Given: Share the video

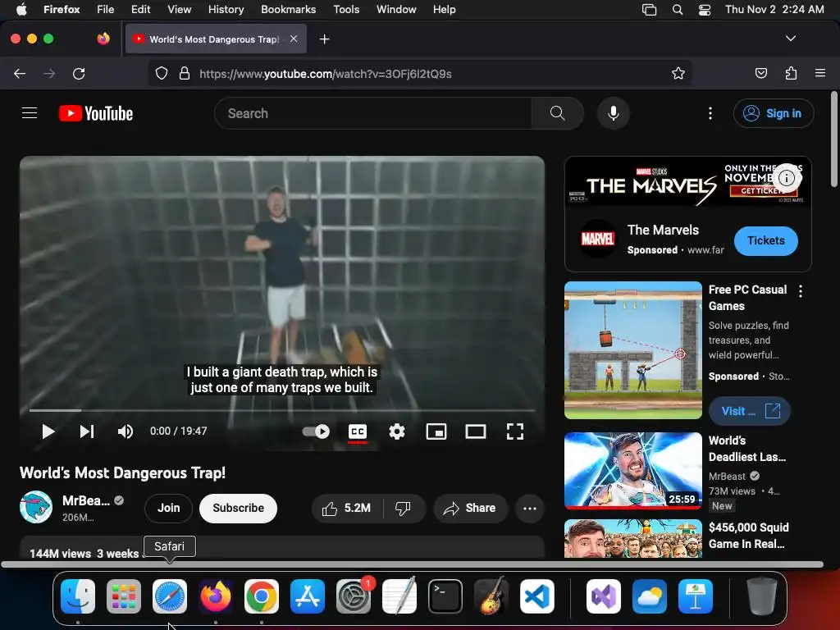Looking at the screenshot, I should pos(470,509).
